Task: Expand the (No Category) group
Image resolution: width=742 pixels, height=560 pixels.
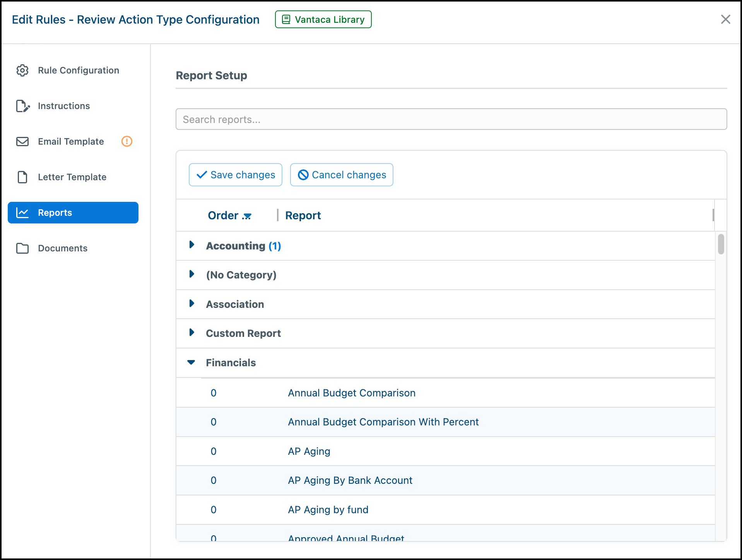Action: point(191,274)
